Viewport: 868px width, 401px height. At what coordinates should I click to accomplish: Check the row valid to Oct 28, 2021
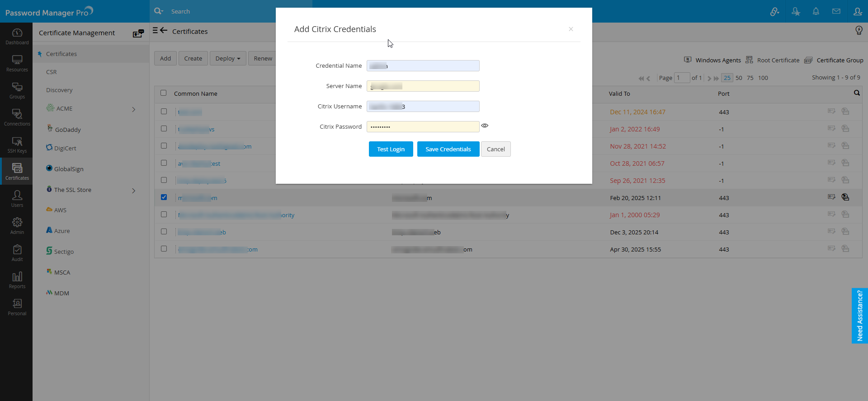point(164,163)
